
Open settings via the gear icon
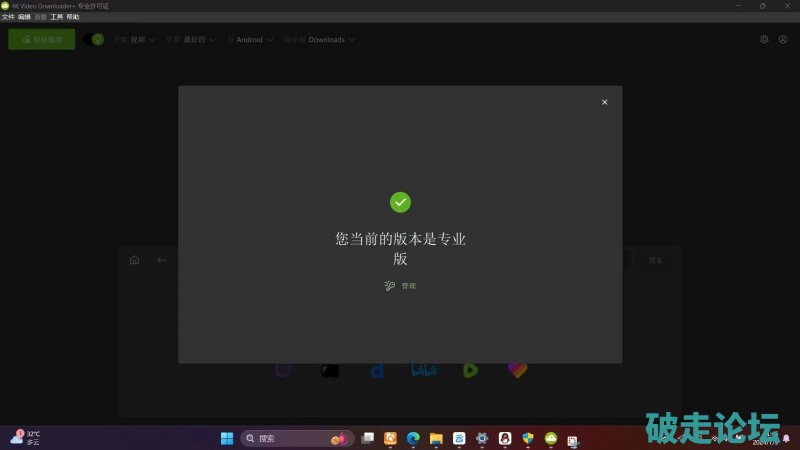(764, 40)
